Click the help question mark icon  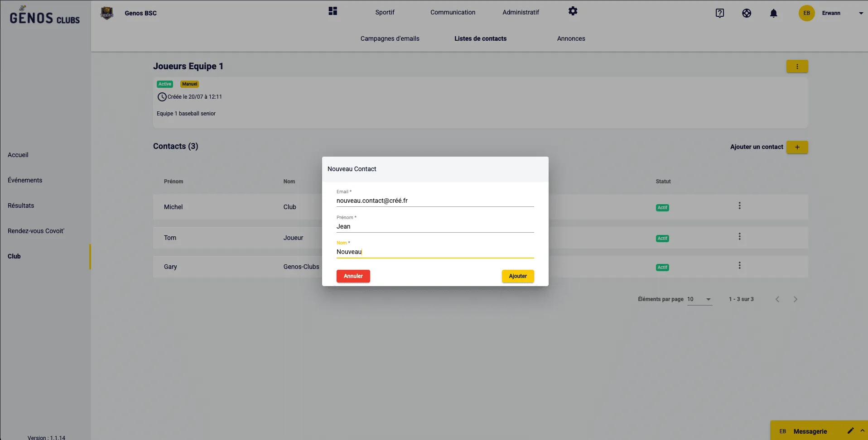click(719, 13)
